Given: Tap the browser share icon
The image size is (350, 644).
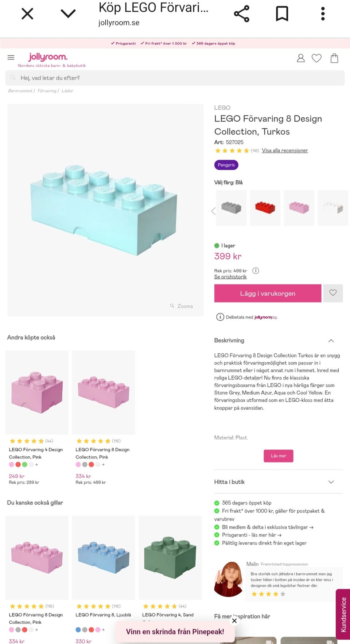Looking at the screenshot, I should click(x=241, y=14).
